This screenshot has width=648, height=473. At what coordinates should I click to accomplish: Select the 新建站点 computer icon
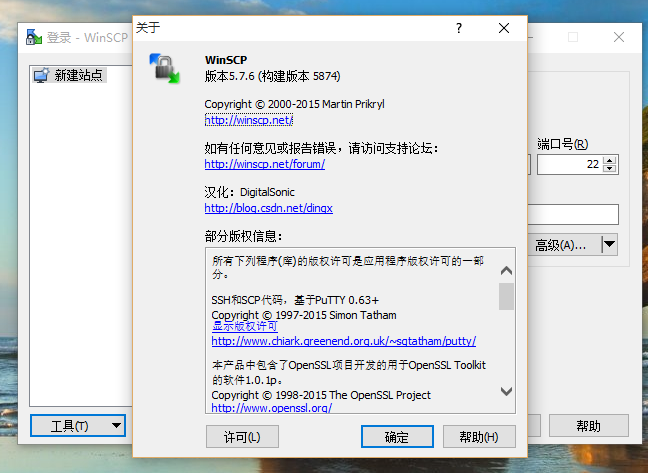[41, 75]
